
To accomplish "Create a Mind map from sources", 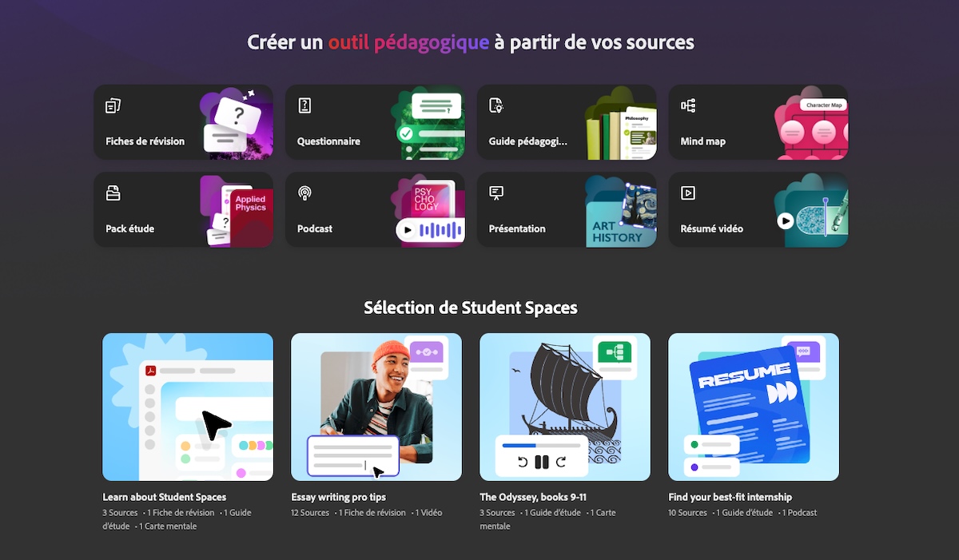I will point(758,122).
